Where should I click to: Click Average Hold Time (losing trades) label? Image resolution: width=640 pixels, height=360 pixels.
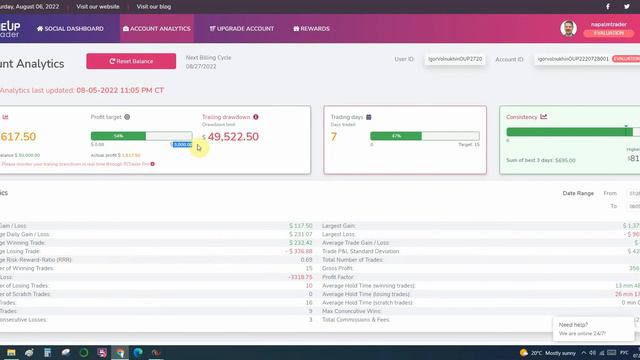[366, 294]
